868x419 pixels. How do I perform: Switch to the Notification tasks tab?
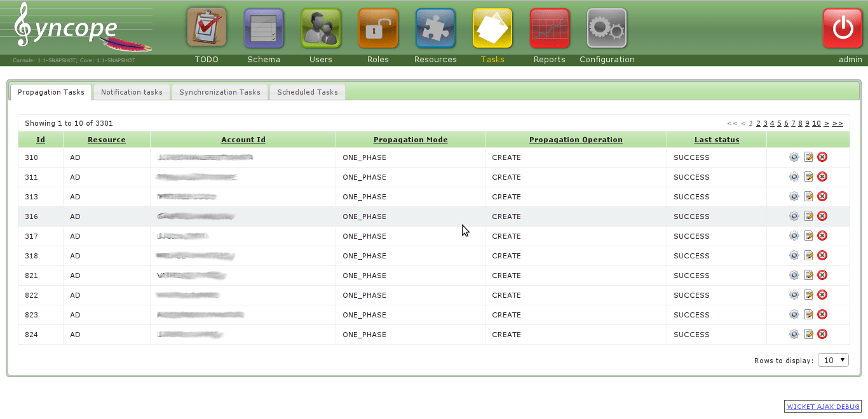[x=132, y=91]
